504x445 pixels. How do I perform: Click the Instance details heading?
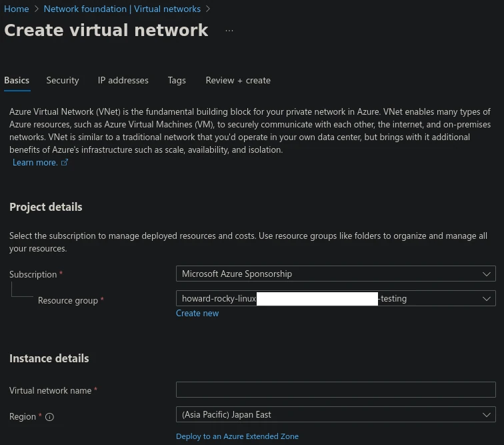click(x=49, y=358)
